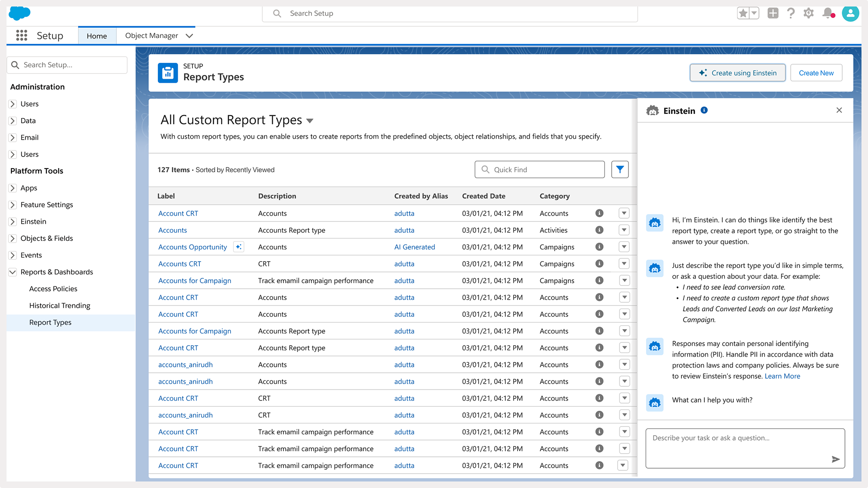Open the global Create plus icon

(x=773, y=13)
